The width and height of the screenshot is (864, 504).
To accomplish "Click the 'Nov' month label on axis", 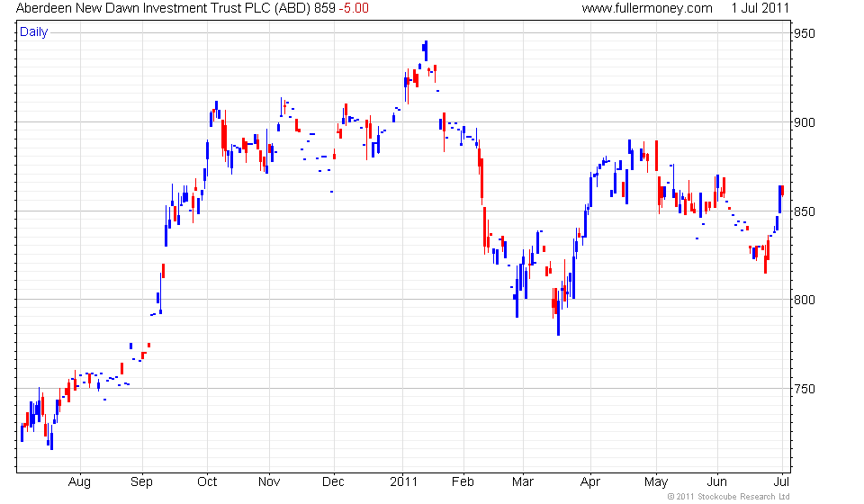I will pos(269,482).
